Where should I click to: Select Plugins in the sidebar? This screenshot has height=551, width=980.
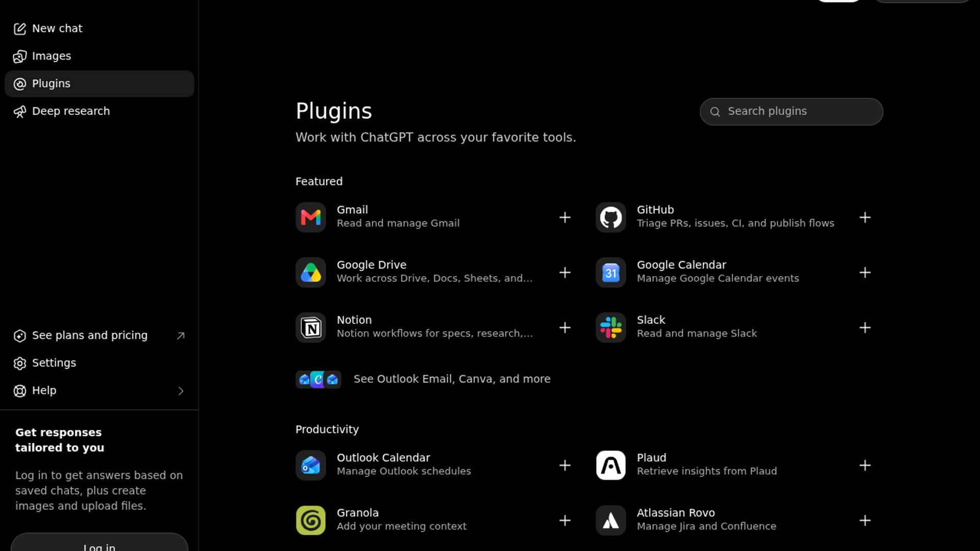(100, 84)
